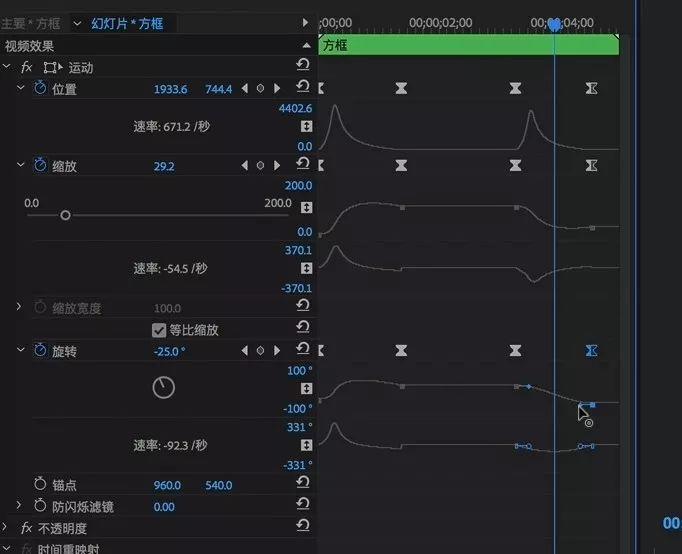
Task: Toggle 锚点 animation stopwatch
Action: click(x=40, y=484)
